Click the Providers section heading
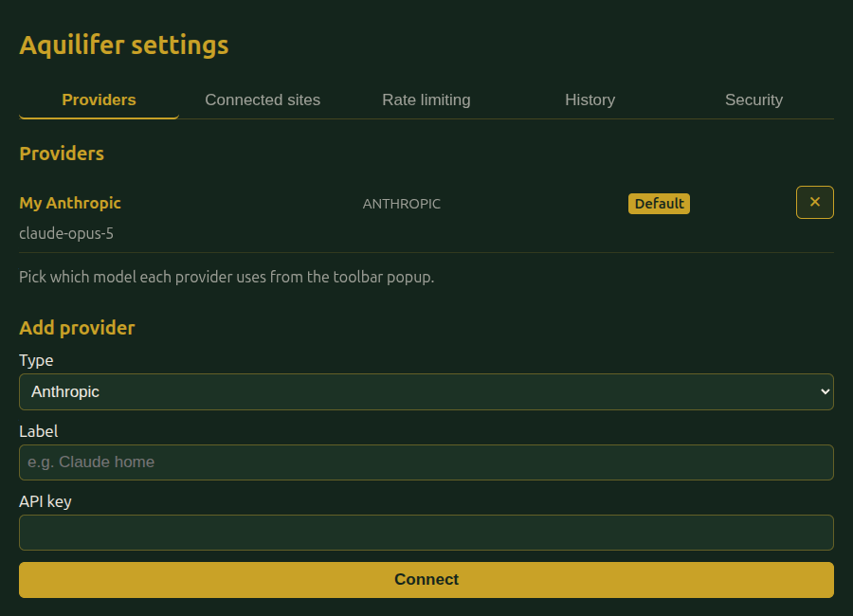Image resolution: width=853 pixels, height=616 pixels. click(62, 154)
